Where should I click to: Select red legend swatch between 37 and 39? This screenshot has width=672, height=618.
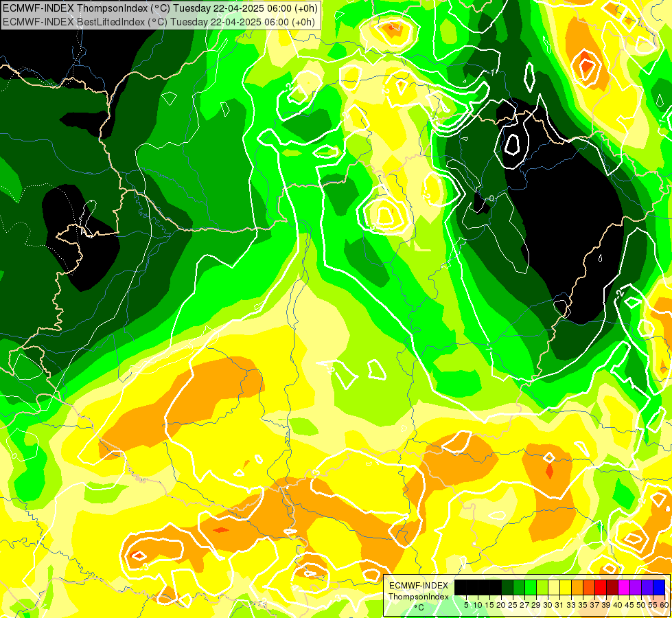point(601,587)
